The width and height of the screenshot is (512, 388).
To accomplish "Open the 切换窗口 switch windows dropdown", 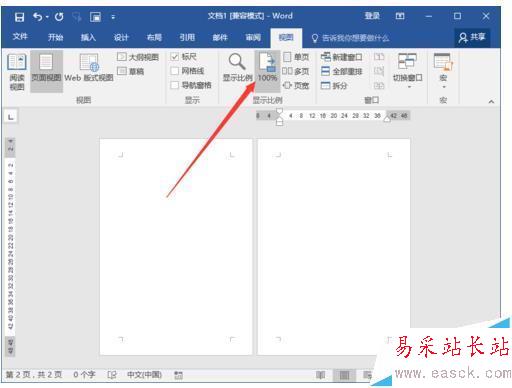I will coord(407,71).
